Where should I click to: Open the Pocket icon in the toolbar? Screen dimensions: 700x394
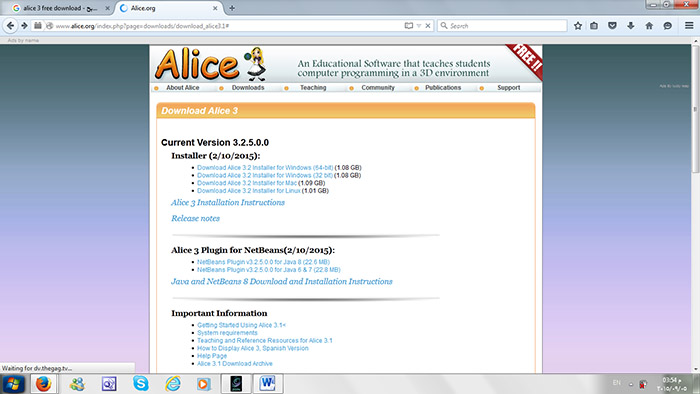click(612, 26)
